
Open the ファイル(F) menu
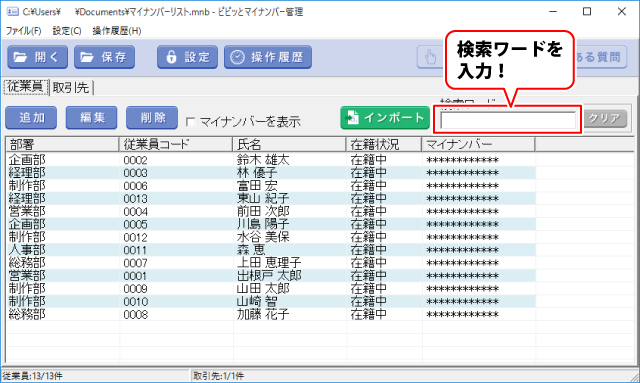point(23,31)
